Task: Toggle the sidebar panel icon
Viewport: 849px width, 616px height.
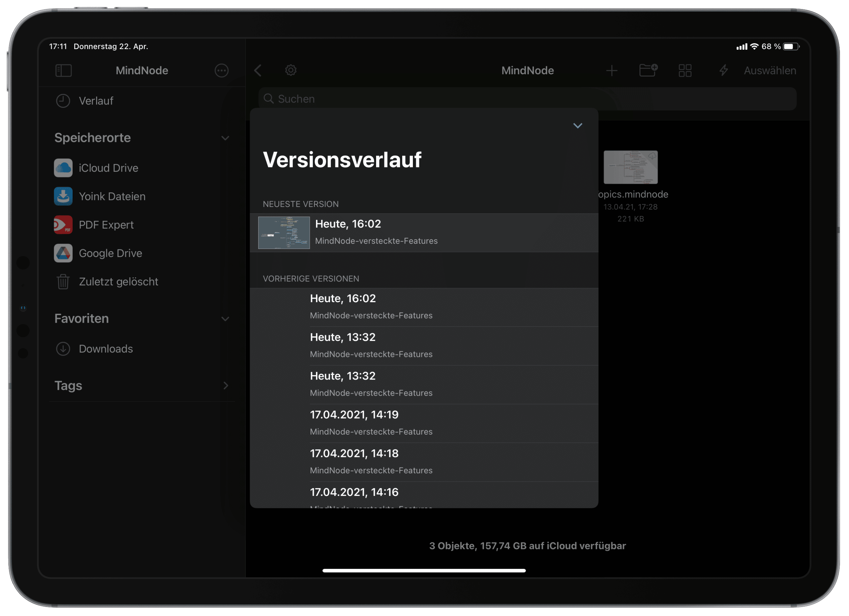Action: [64, 70]
